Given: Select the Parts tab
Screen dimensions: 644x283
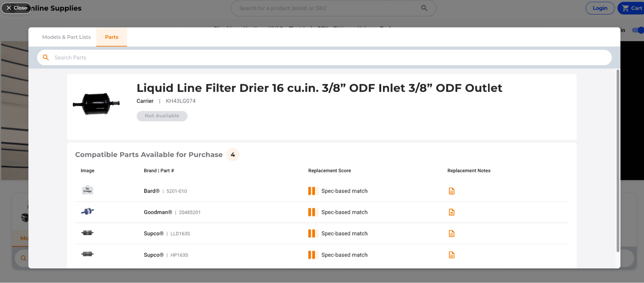Looking at the screenshot, I should pyautogui.click(x=112, y=37).
